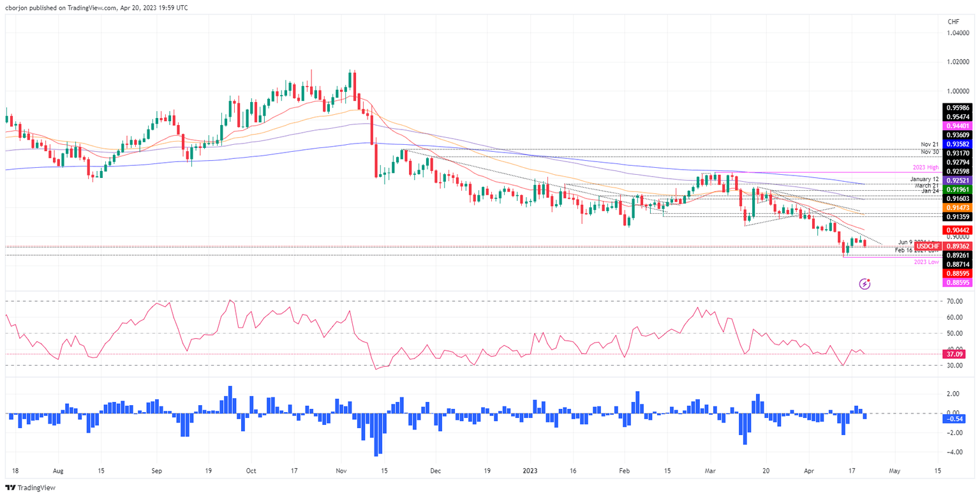Click the red USDCHF symbol flag on price axis
The image size is (980, 497).
tap(928, 246)
